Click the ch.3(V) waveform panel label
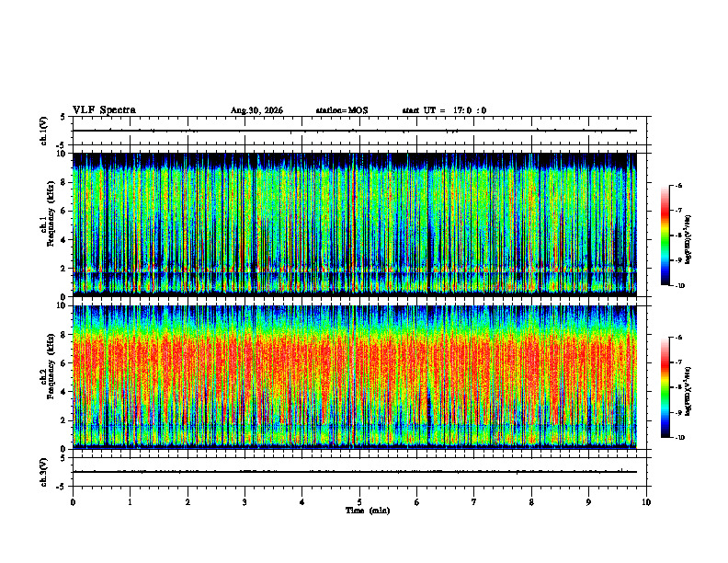The height and width of the screenshot is (563, 728). [x=43, y=472]
